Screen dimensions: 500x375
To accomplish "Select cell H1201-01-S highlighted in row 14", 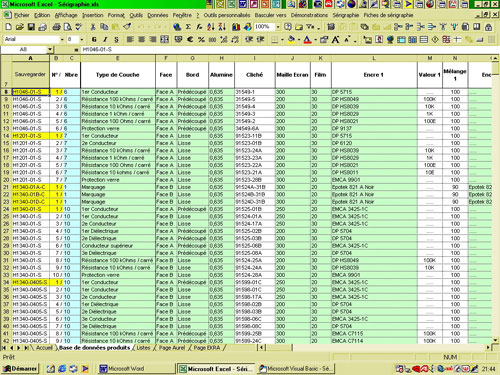I will tap(31, 136).
